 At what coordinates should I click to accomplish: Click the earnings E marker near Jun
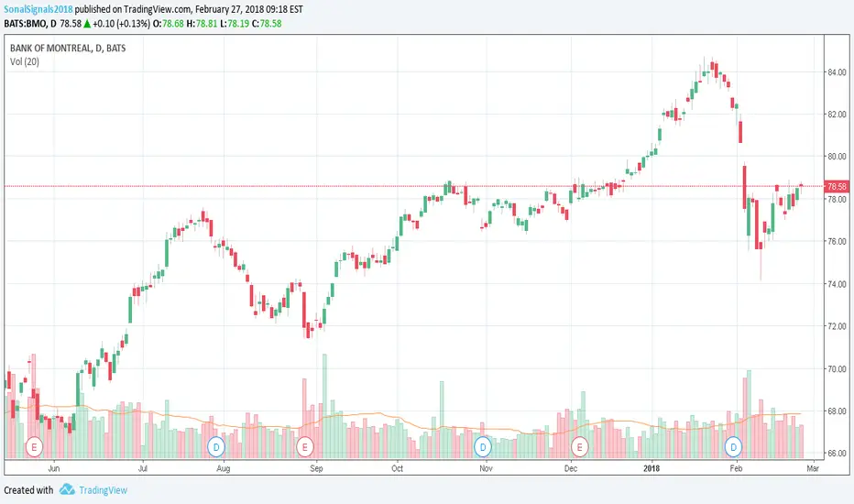click(34, 447)
